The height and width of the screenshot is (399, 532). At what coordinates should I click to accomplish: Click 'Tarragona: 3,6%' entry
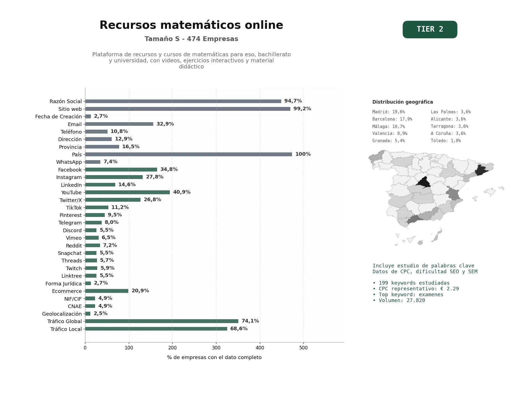[449, 126]
